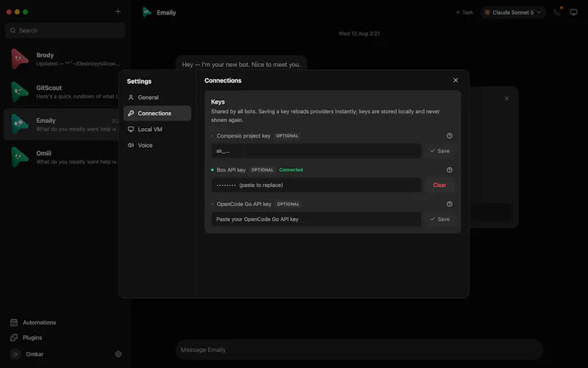The image size is (588, 368).
Task: Dismiss the card behind the settings dialog
Action: coord(506,99)
